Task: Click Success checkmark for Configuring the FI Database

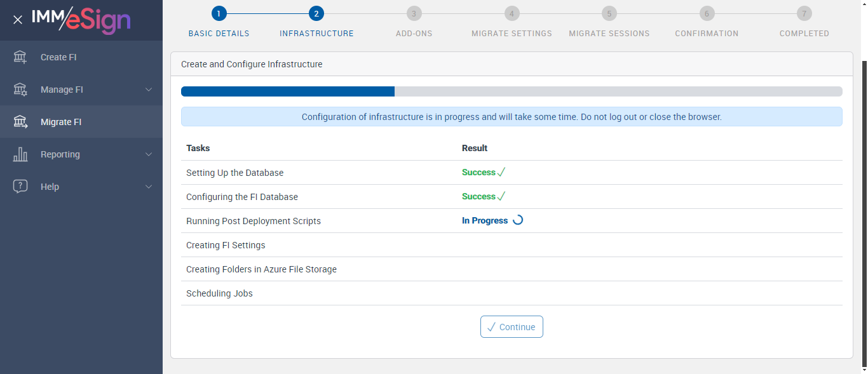Action: (x=501, y=196)
